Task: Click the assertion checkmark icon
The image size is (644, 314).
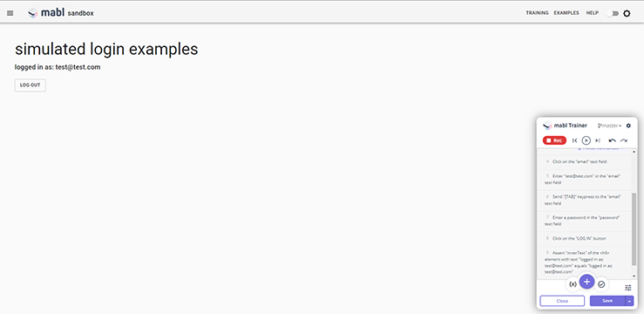Action: tap(601, 284)
